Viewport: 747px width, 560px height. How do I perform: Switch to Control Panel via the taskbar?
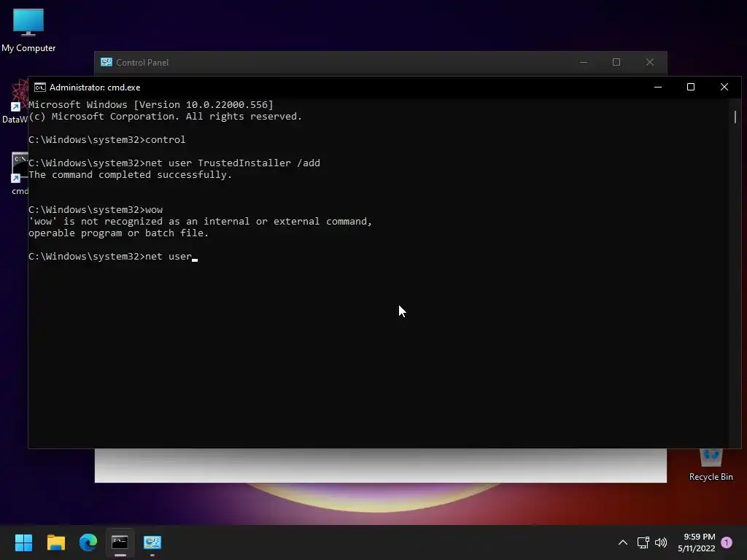(152, 542)
